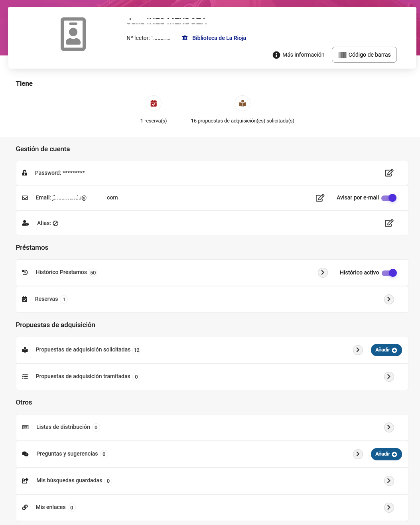The height and width of the screenshot is (525, 420).
Task: Open the Biblioteca de La Rioja link
Action: click(x=219, y=38)
